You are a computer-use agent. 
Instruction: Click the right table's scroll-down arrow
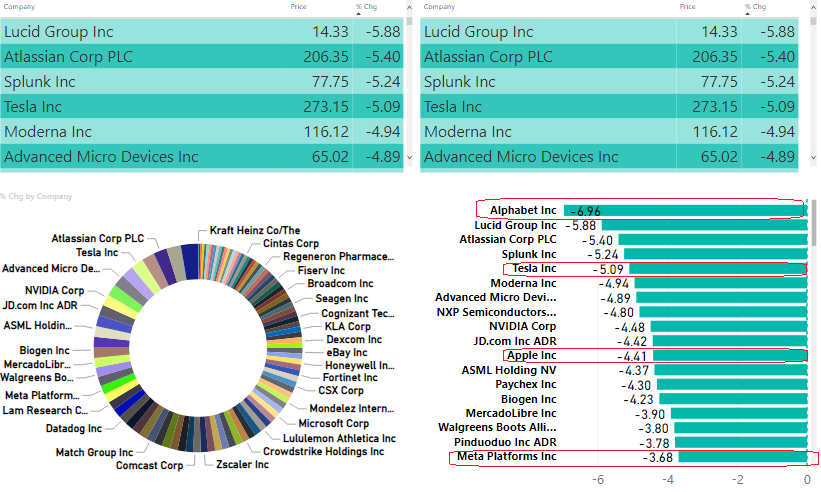(813, 157)
